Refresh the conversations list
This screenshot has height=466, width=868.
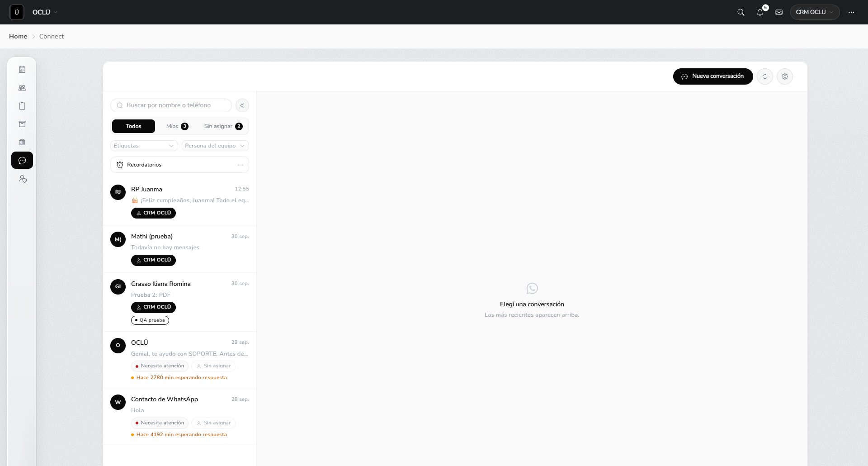(765, 76)
